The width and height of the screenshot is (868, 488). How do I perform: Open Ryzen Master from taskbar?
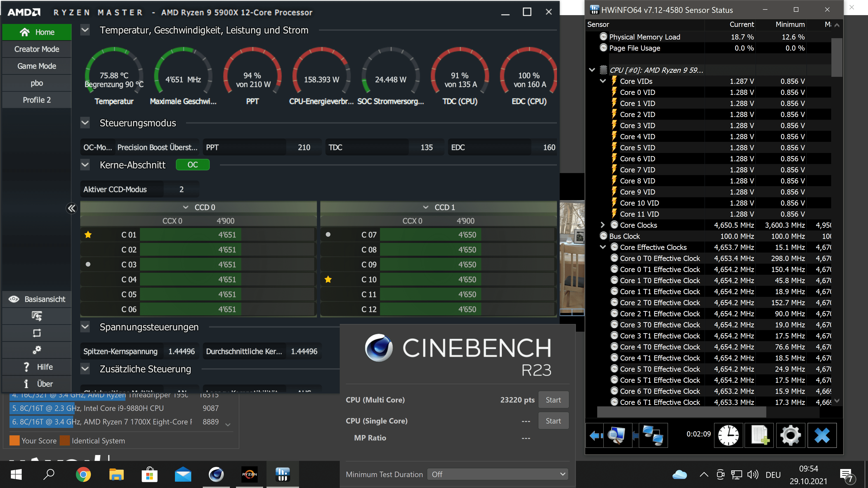coord(249,474)
